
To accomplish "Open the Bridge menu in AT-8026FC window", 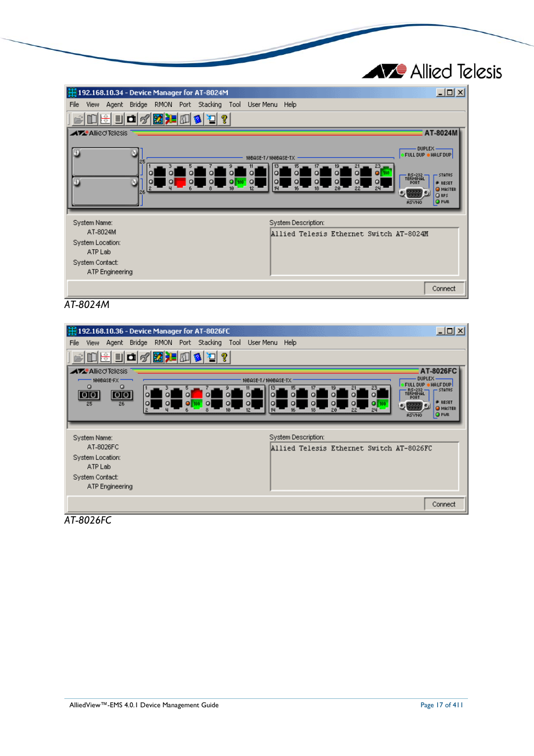I will [139, 343].
